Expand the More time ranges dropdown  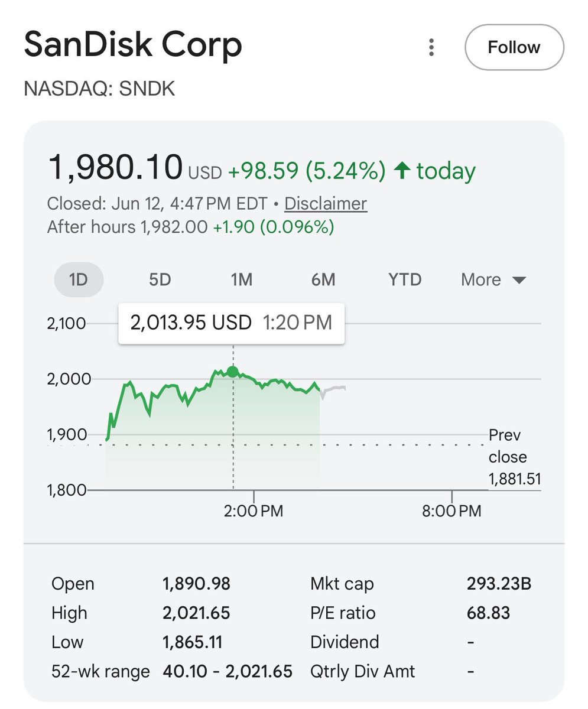(493, 279)
